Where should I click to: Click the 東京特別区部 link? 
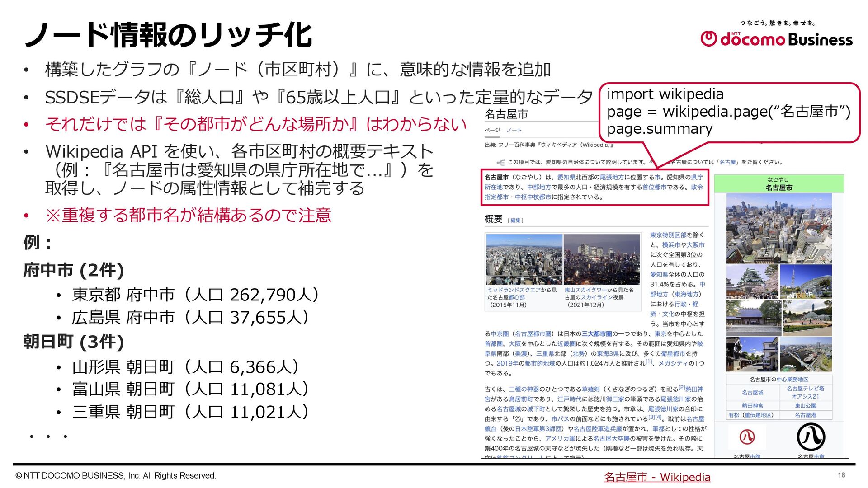point(668,235)
